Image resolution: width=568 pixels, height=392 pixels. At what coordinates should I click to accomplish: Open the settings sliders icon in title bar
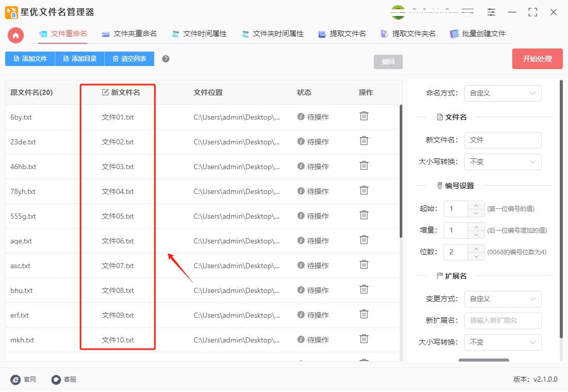click(491, 12)
